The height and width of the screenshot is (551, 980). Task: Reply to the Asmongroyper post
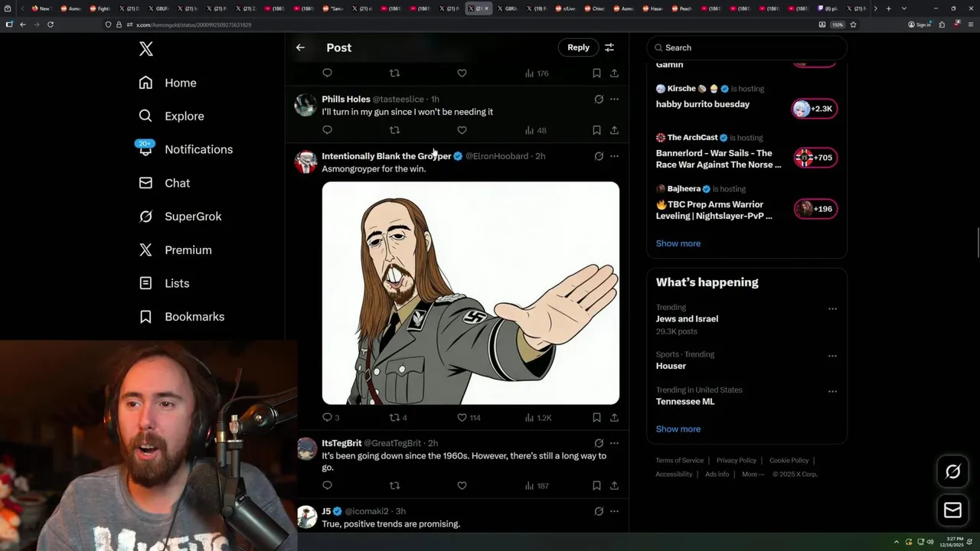[327, 418]
